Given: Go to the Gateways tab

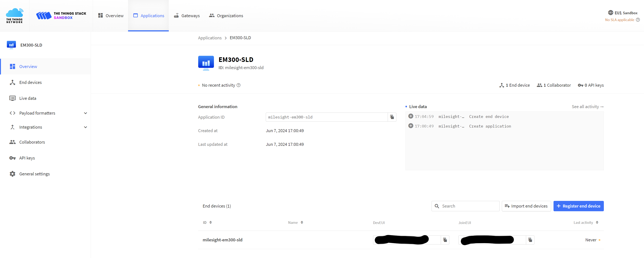Looking at the screenshot, I should pos(187,16).
